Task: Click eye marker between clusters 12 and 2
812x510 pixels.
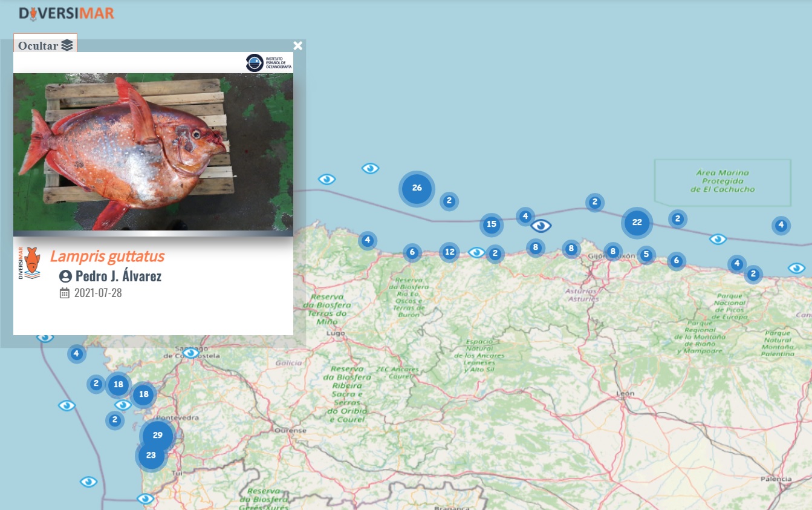Action: pyautogui.click(x=476, y=253)
